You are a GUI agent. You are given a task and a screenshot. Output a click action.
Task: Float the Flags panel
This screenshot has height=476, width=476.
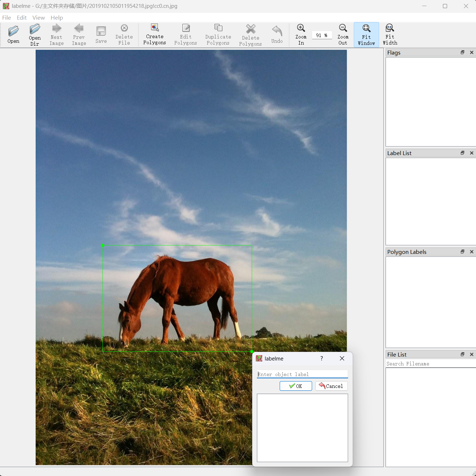coord(462,52)
